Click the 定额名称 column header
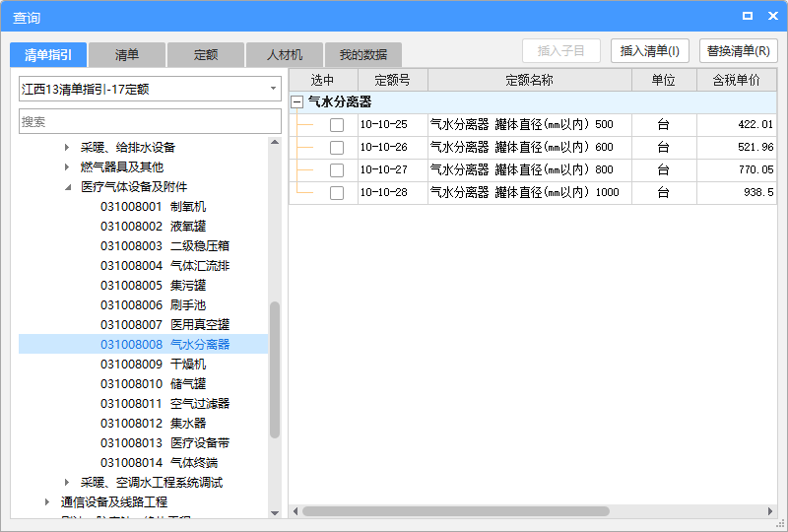This screenshot has width=788, height=532. pos(530,80)
